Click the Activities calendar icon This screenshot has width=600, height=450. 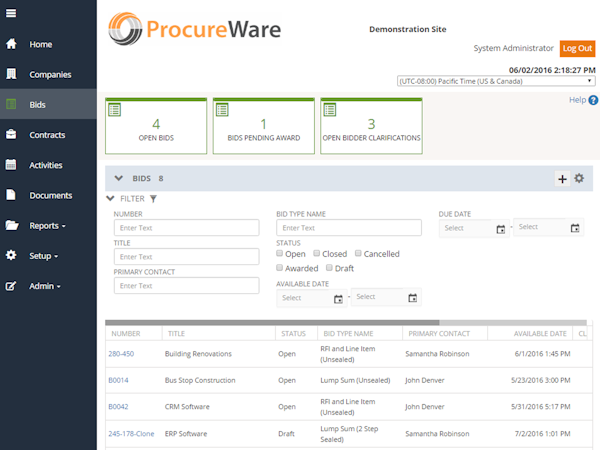click(x=11, y=165)
